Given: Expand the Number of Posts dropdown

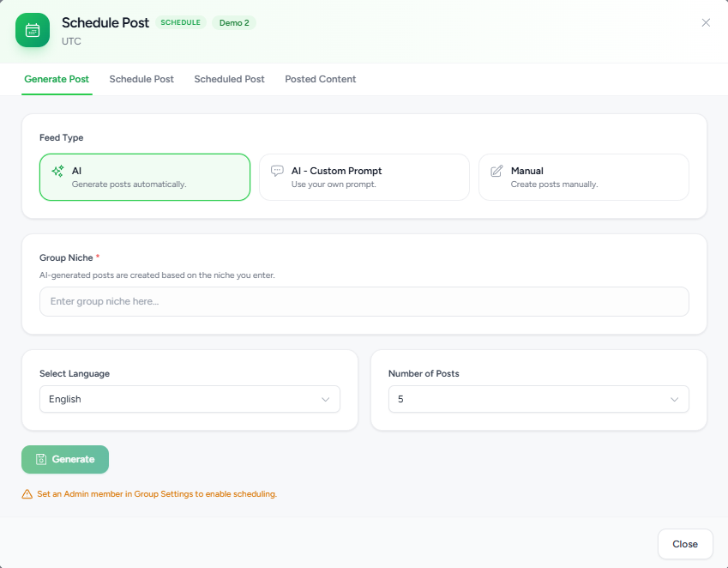Looking at the screenshot, I should 538,399.
